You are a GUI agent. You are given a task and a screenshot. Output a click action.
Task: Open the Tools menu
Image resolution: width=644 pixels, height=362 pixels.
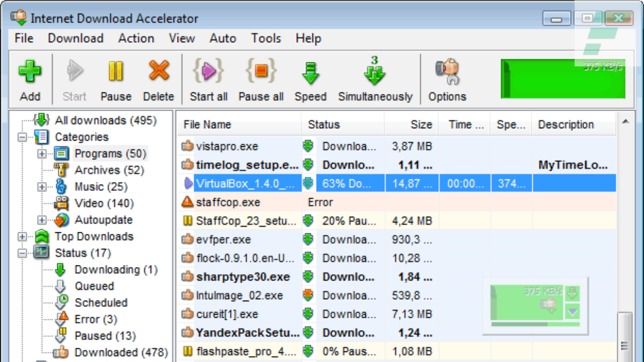266,38
